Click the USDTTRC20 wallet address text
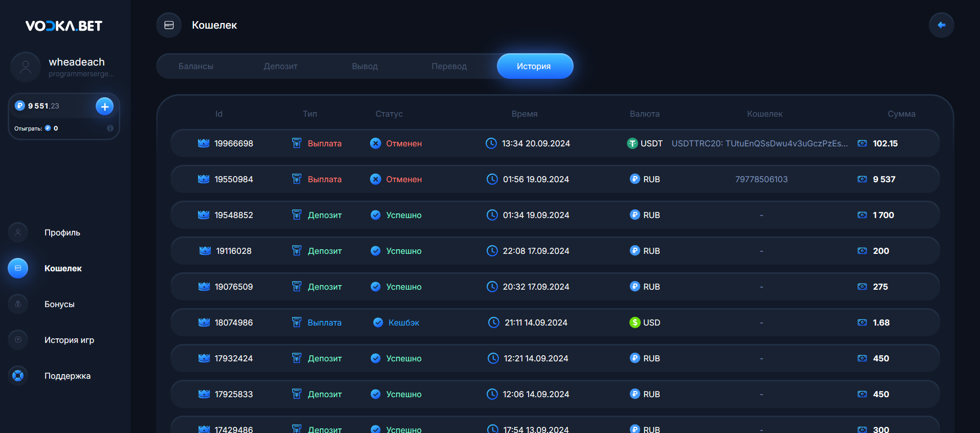This screenshot has height=433, width=980. (x=759, y=143)
